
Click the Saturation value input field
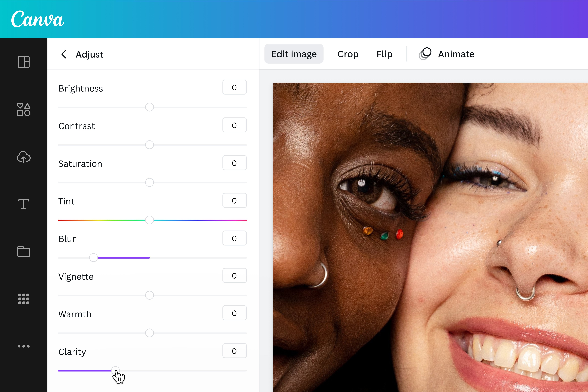(234, 163)
